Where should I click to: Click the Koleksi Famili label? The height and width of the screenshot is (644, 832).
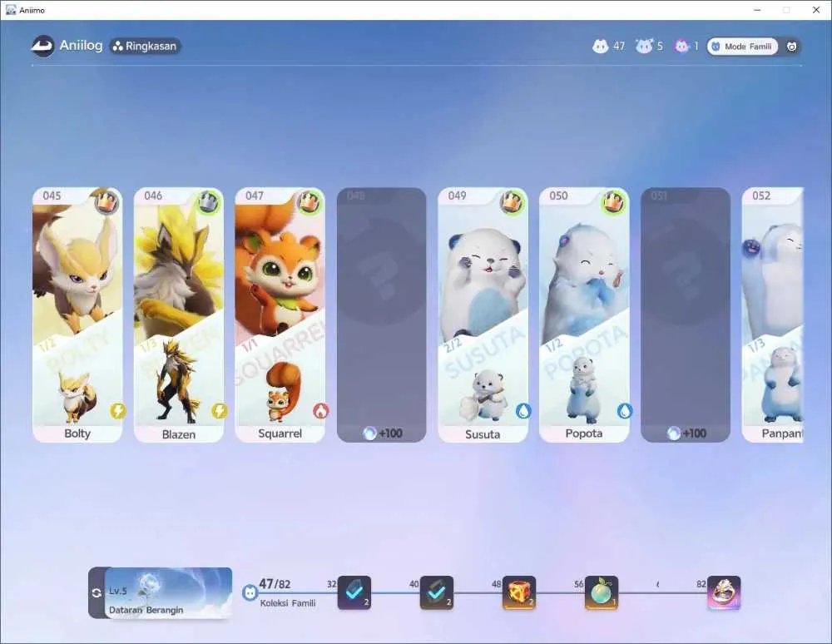click(288, 603)
